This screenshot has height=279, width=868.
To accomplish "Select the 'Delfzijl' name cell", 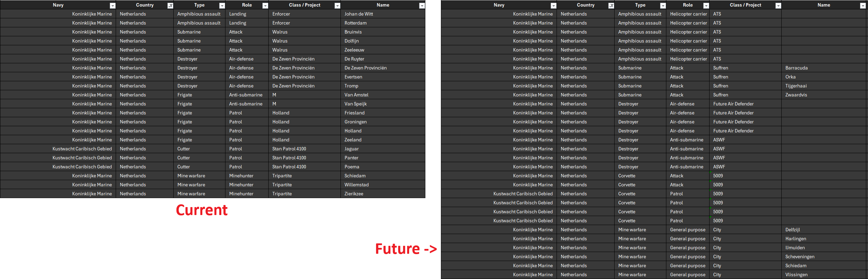I will click(x=824, y=230).
